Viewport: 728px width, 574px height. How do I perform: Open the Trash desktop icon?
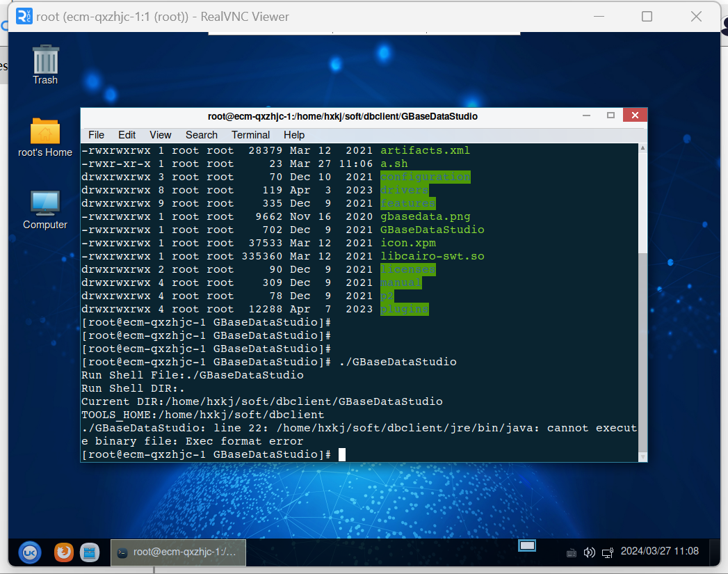click(45, 65)
